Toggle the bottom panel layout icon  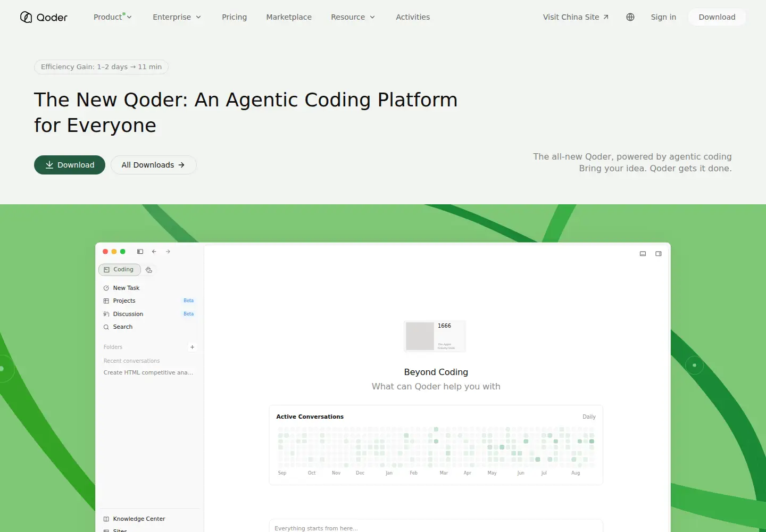pyautogui.click(x=643, y=254)
